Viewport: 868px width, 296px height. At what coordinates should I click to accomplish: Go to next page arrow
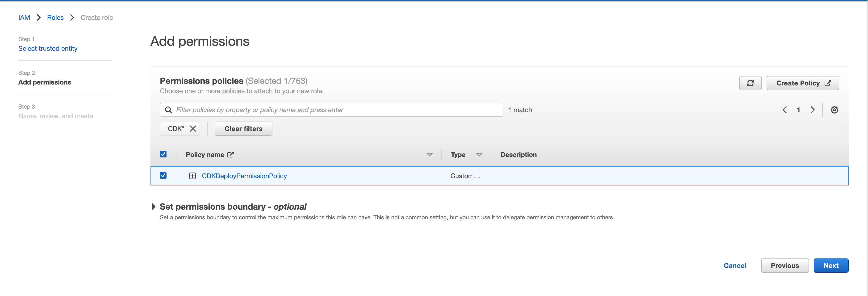[x=812, y=110]
